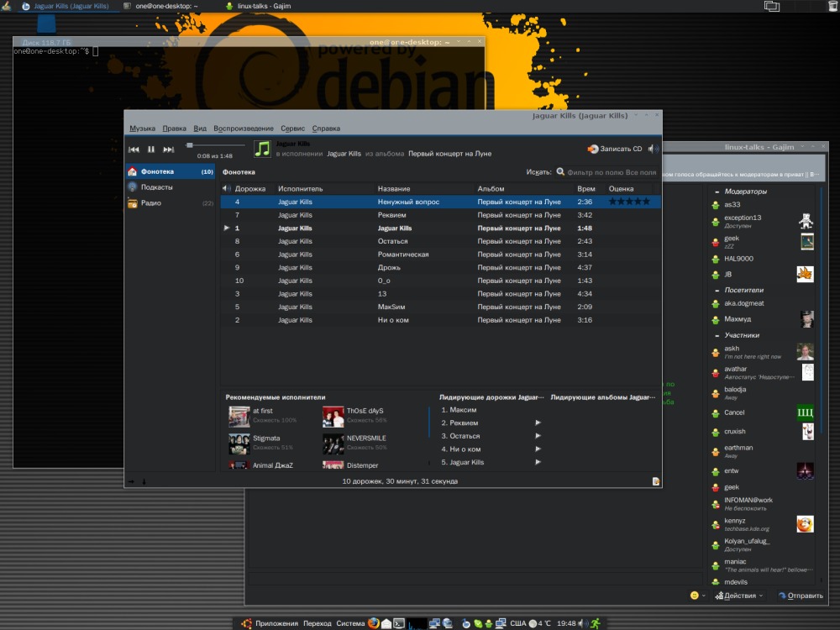
Task: Collapse the Модераторы group in Gajim
Action: point(717,192)
